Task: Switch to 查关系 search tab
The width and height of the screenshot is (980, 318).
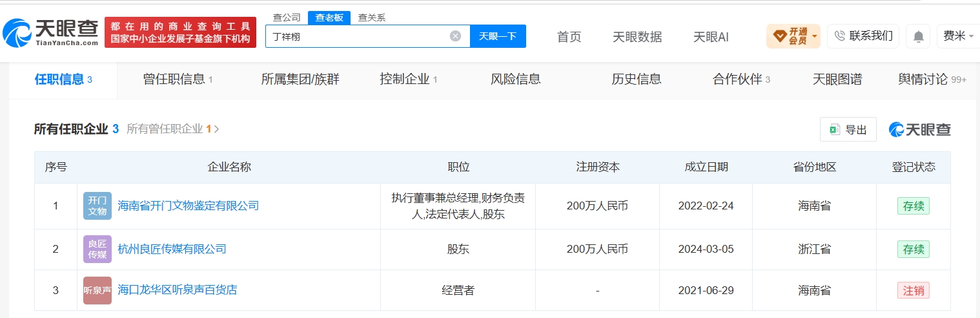Action: [372, 17]
